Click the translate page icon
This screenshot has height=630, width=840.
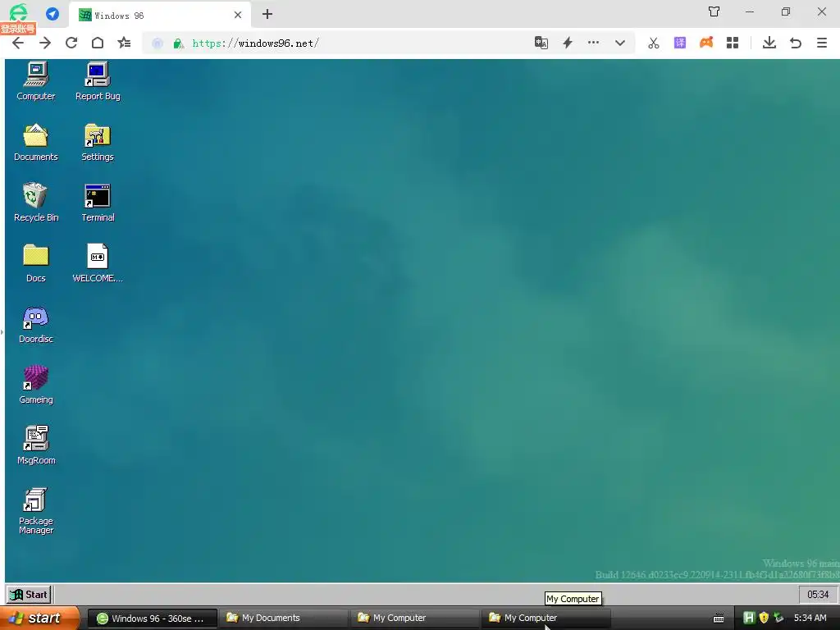coord(541,43)
